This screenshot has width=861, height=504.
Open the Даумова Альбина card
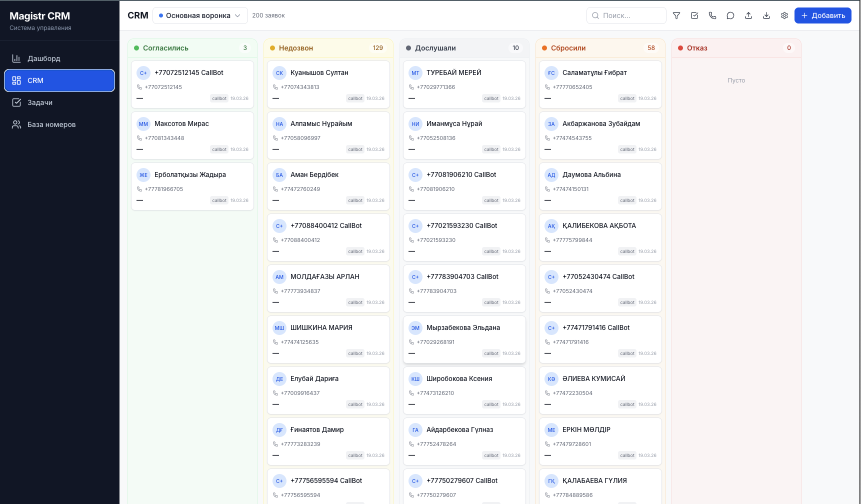tap(600, 186)
